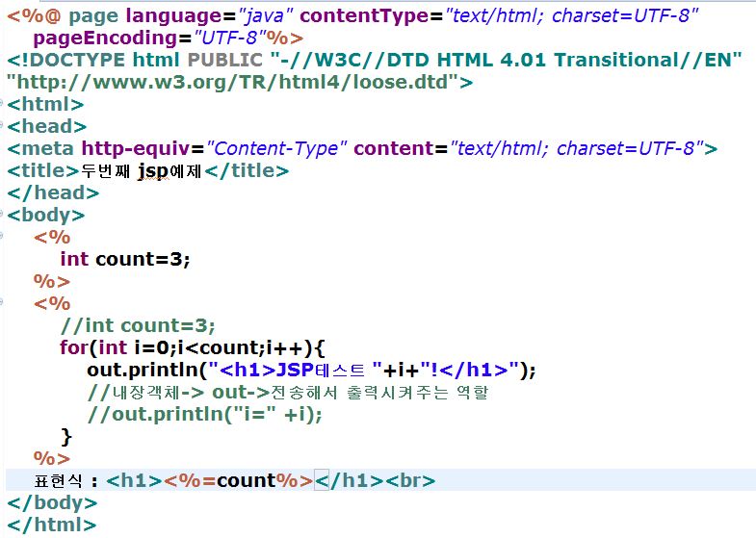Click the 'http-equiv' attribute in the meta tag

tap(137, 149)
